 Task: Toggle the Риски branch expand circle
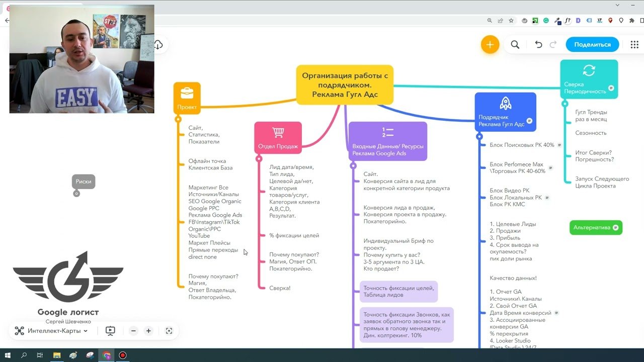(x=76, y=194)
